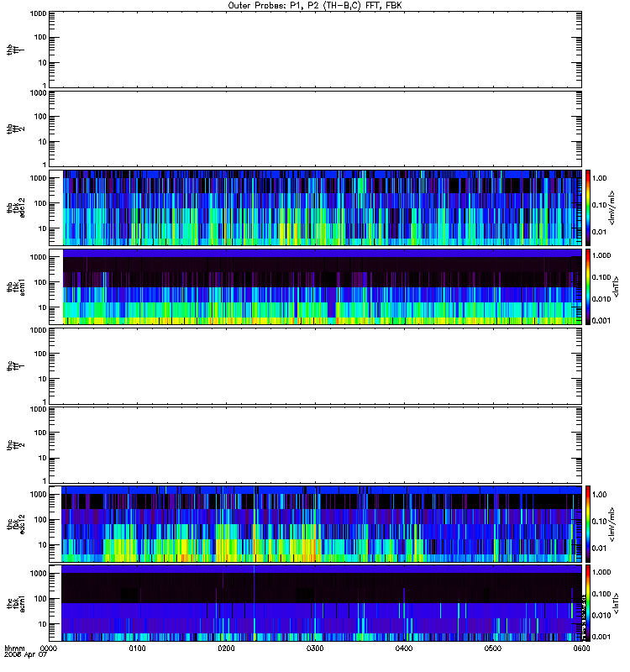This screenshot has height=672, width=630.
Task: Click the 0000 time axis label
Action: pyautogui.click(x=49, y=648)
